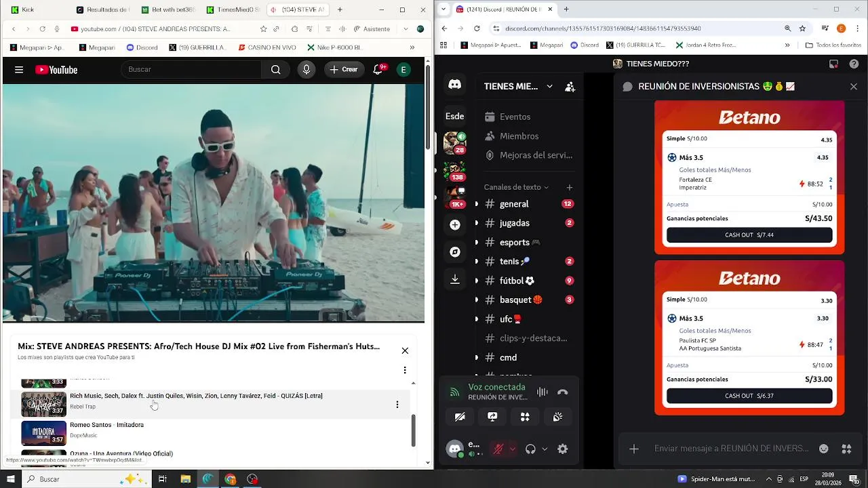This screenshot has width=868, height=488.
Task: Open Discord user settings gear
Action: click(x=562, y=449)
